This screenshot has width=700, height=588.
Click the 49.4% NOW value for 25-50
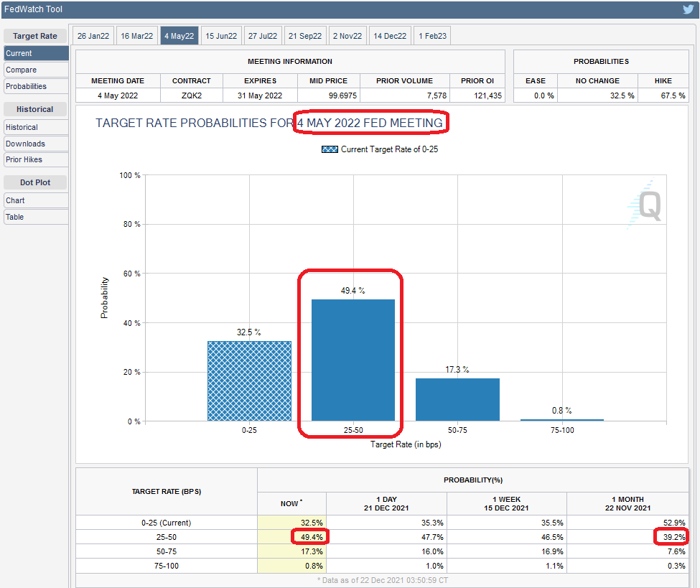click(x=312, y=537)
